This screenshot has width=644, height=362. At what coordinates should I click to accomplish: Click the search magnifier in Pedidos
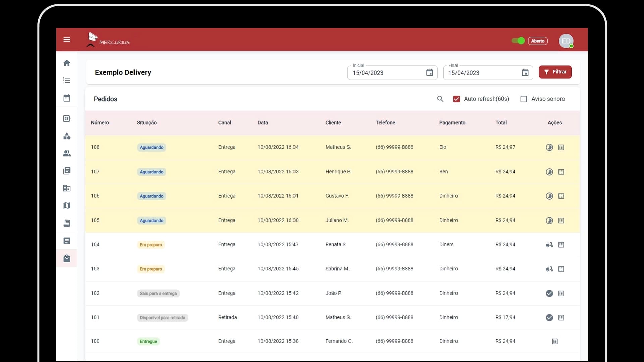[440, 99]
